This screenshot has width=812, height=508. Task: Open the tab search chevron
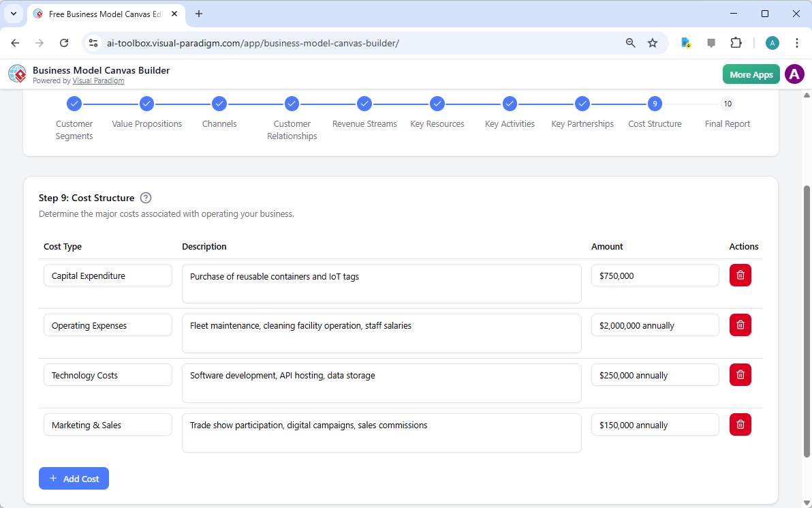click(13, 14)
